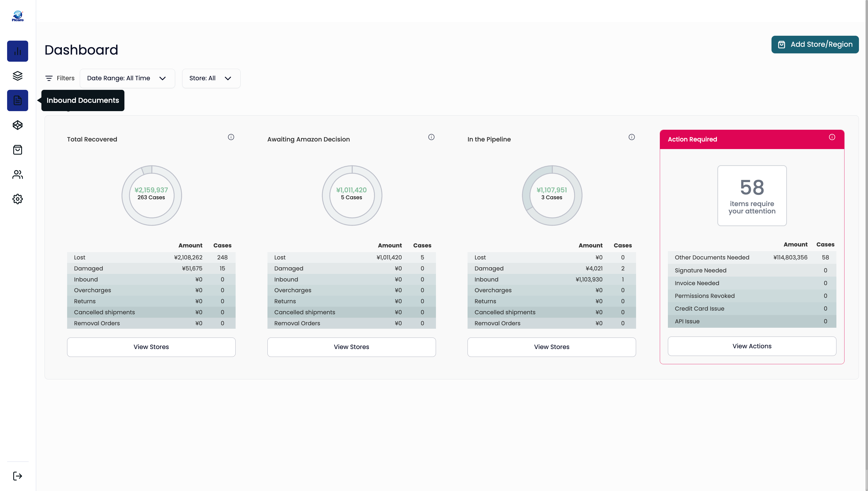Click Credit Card Issue row
Viewport: 868px width, 491px height.
click(752, 309)
